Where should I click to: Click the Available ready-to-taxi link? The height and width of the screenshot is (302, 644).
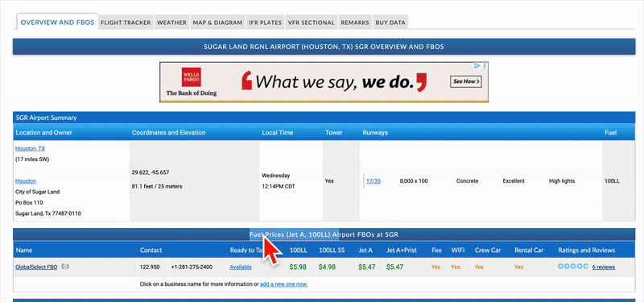click(241, 267)
